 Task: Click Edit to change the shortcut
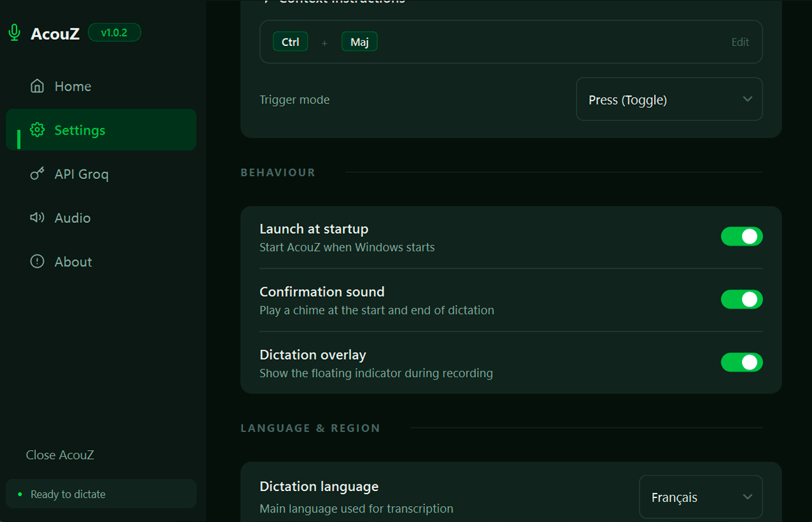740,42
